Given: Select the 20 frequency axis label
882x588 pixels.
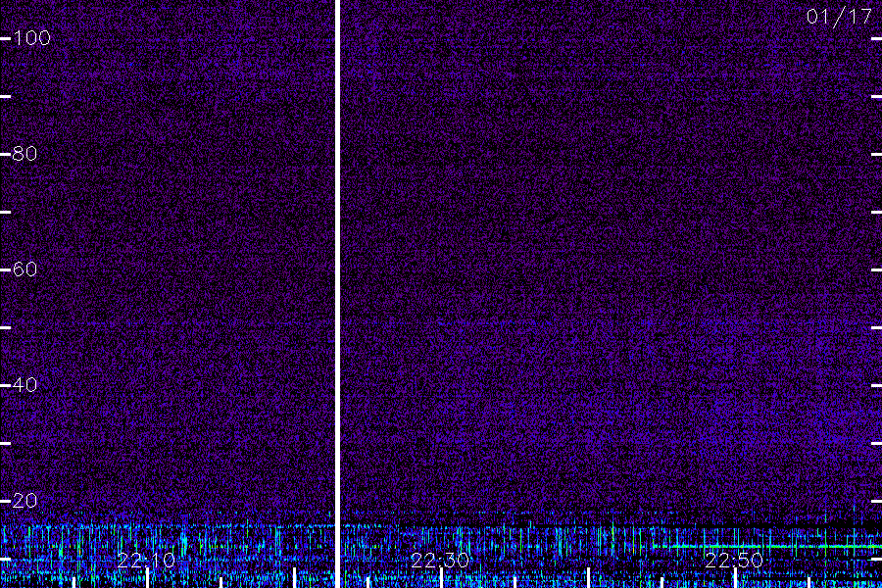Looking at the screenshot, I should tap(24, 500).
